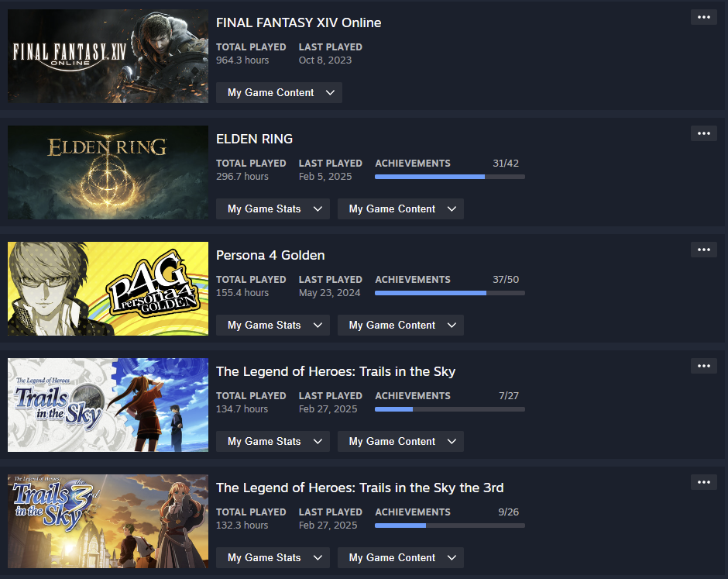Expand My Game Content for Persona 4 Golden

(x=400, y=325)
